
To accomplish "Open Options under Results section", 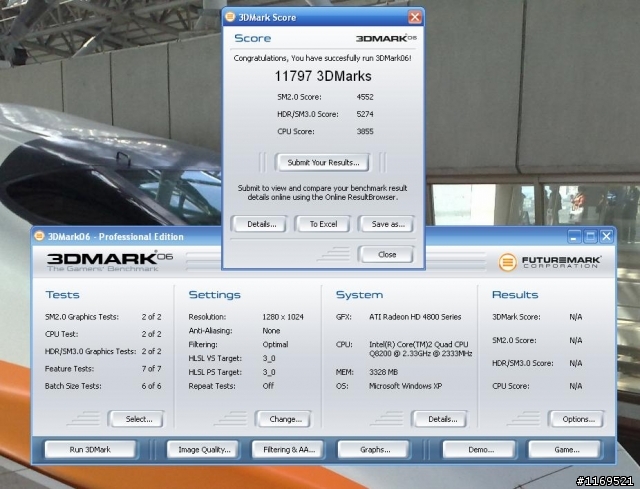I will [578, 419].
